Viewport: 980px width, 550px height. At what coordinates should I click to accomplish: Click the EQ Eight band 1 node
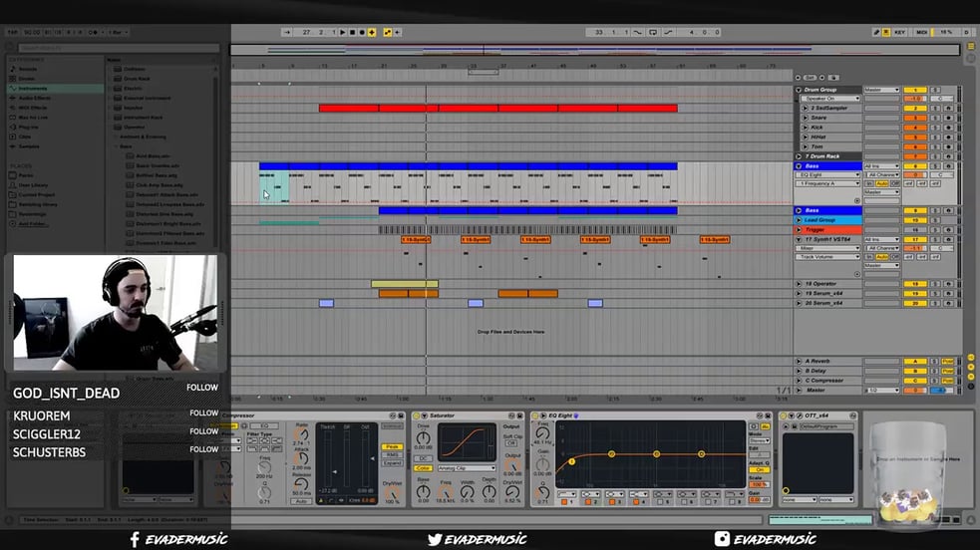(572, 461)
